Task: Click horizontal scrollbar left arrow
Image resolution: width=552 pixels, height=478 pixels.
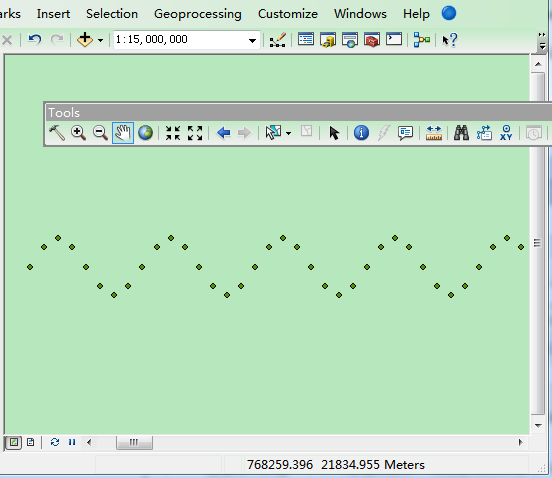Action: click(x=89, y=442)
